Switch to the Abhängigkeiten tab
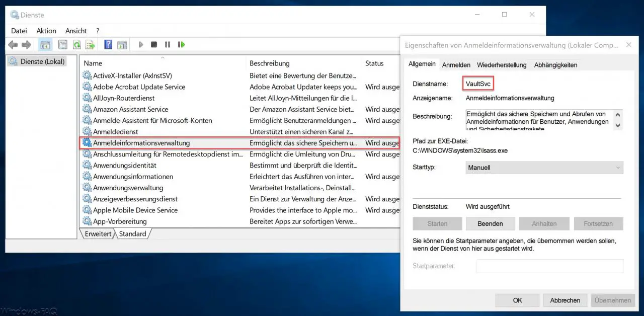Screen dimensions: 644x316 click(x=555, y=65)
